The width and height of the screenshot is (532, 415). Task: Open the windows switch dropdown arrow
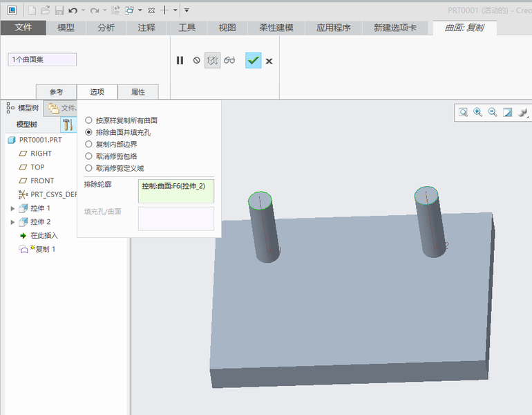click(140, 10)
